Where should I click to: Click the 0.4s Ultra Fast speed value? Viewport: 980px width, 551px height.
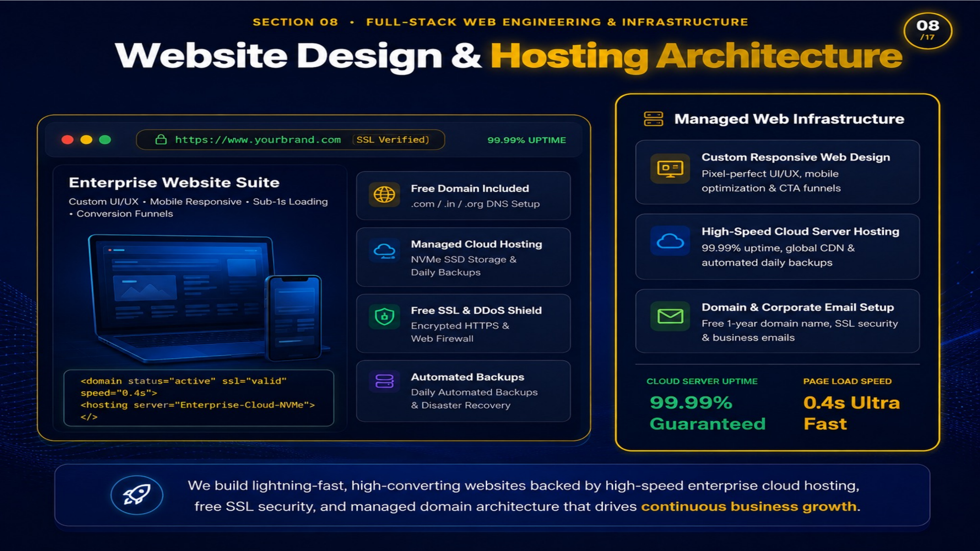(x=851, y=413)
